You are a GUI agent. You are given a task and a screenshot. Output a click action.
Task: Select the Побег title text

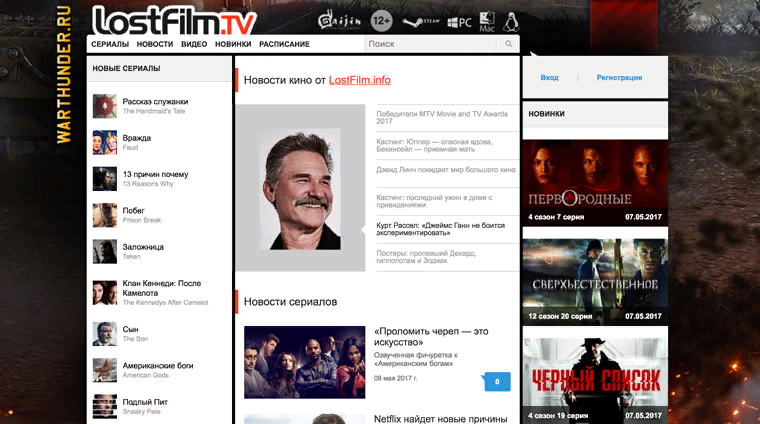click(133, 211)
